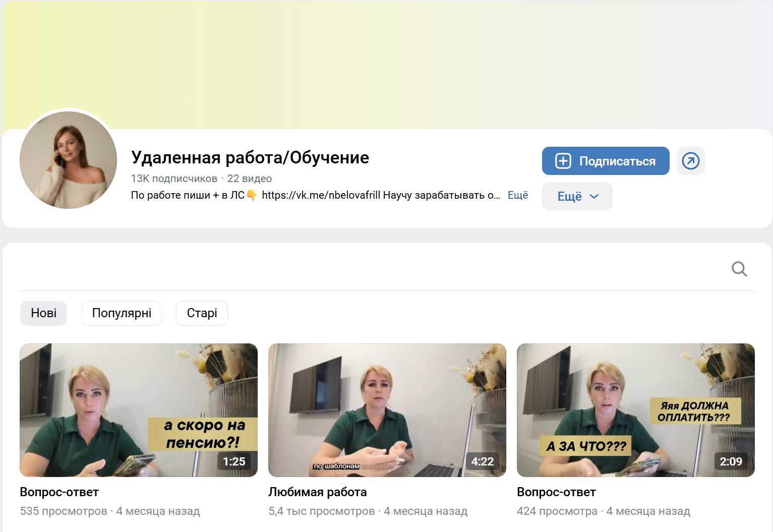Screen dimensions: 773x532
Task: Play the 'А ЗА ЧТО???' video thumbnail
Action: coord(636,410)
